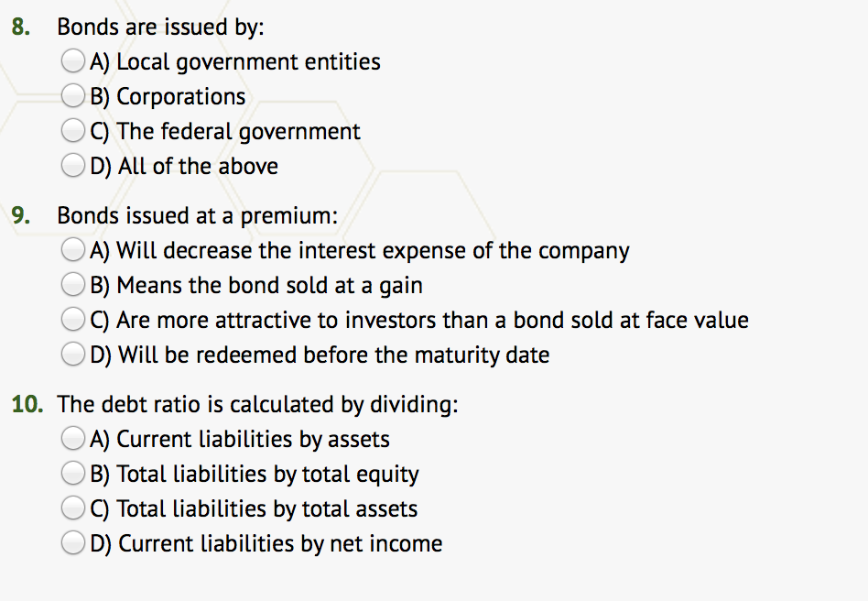Viewport: 868px width, 601px height.
Task: Select Means the bond sold at a gain
Action: coord(73,285)
